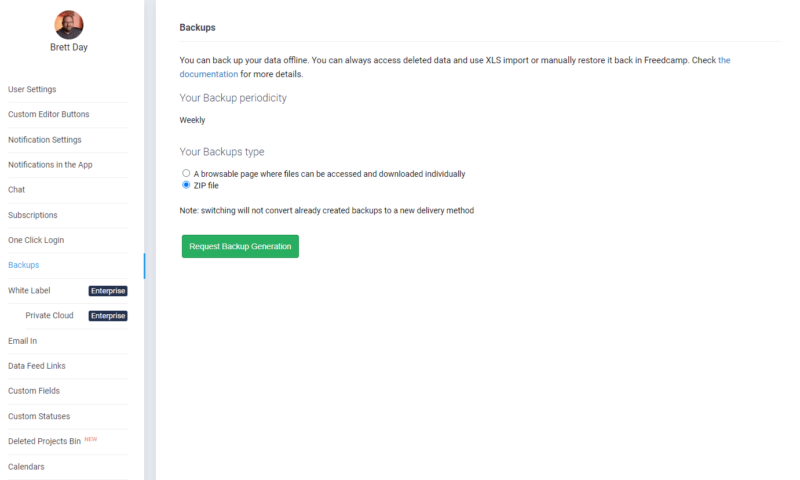Click the Private Cloud Enterprise badge

point(108,316)
